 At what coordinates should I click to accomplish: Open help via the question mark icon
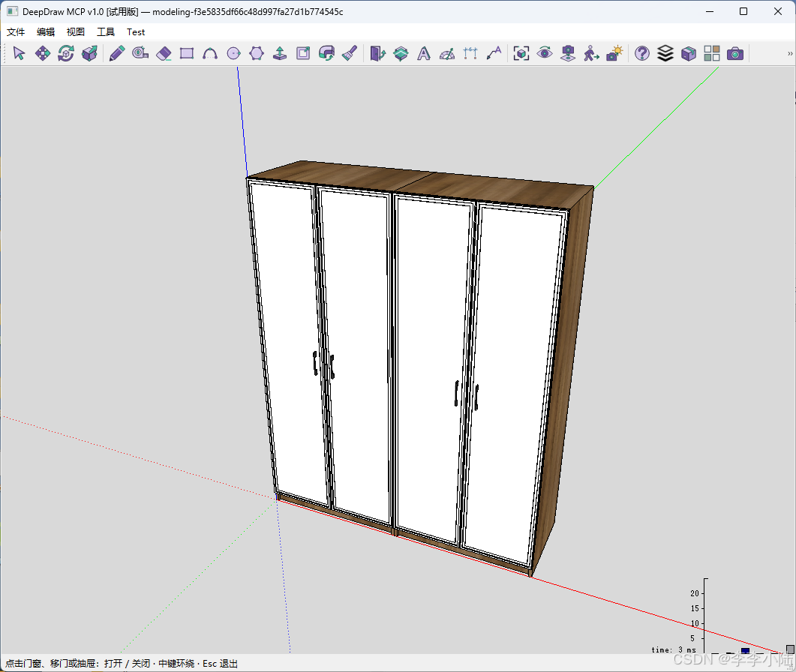(642, 53)
